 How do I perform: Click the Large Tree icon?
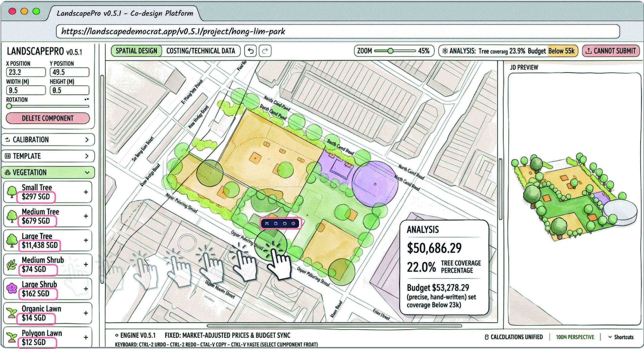[x=12, y=240]
